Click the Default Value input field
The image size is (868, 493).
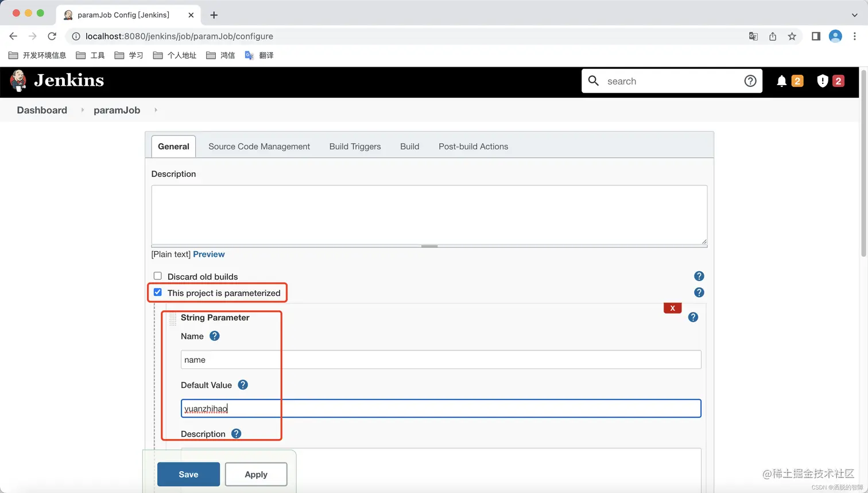(441, 409)
